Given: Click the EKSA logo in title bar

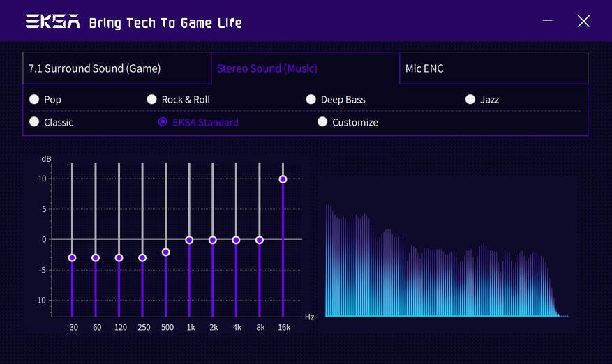Looking at the screenshot, I should [52, 22].
